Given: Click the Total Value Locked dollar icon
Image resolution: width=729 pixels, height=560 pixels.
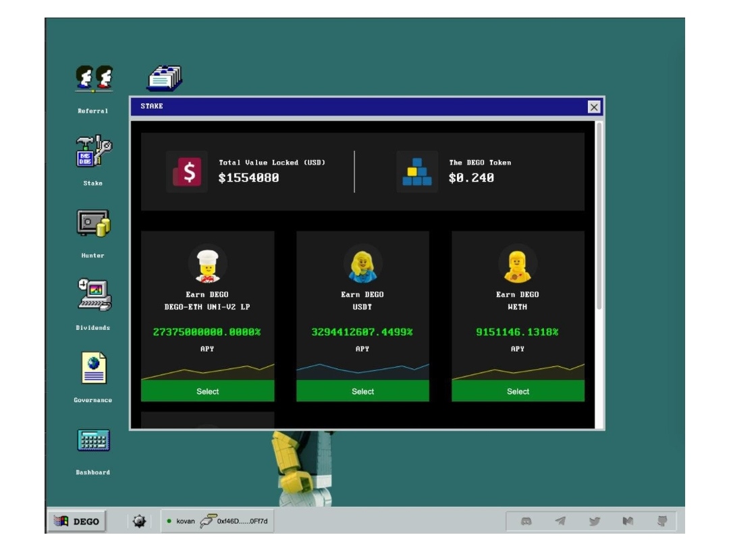Looking at the screenshot, I should click(x=187, y=171).
